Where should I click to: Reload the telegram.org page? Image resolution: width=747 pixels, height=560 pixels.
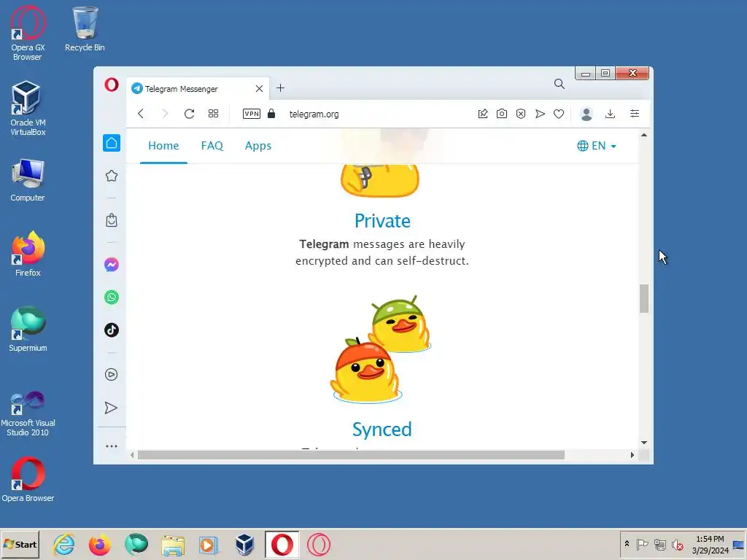click(189, 114)
